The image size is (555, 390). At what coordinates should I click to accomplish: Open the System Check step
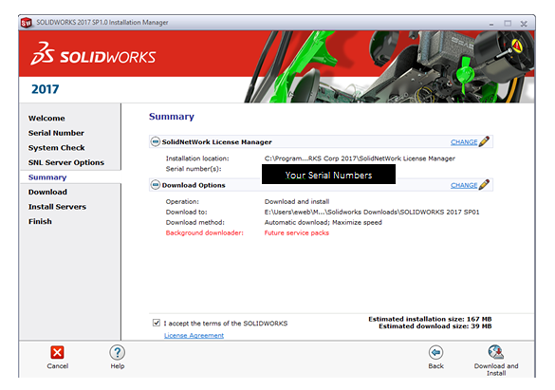(57, 148)
